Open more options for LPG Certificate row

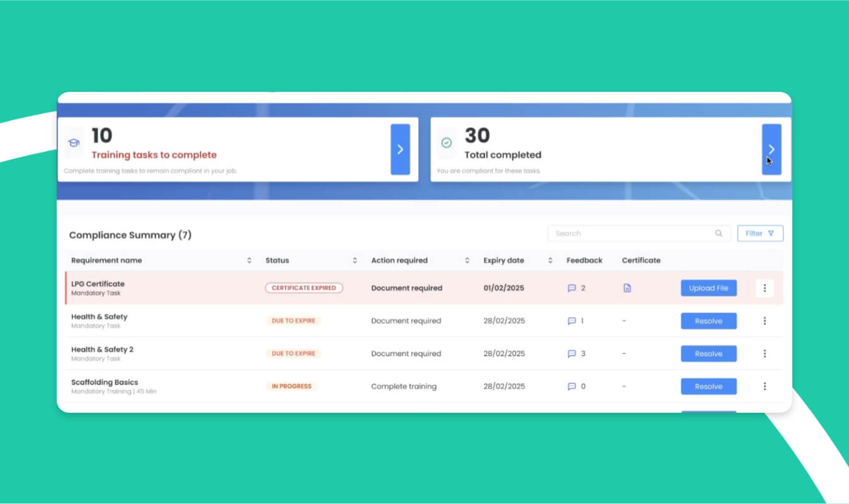coord(765,288)
